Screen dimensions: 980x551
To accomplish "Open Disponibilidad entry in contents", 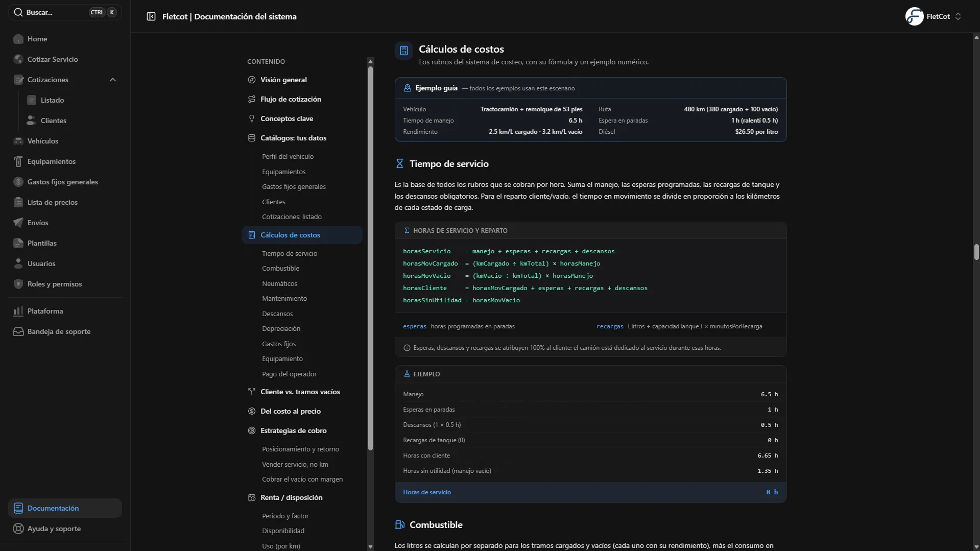I will click(x=283, y=531).
